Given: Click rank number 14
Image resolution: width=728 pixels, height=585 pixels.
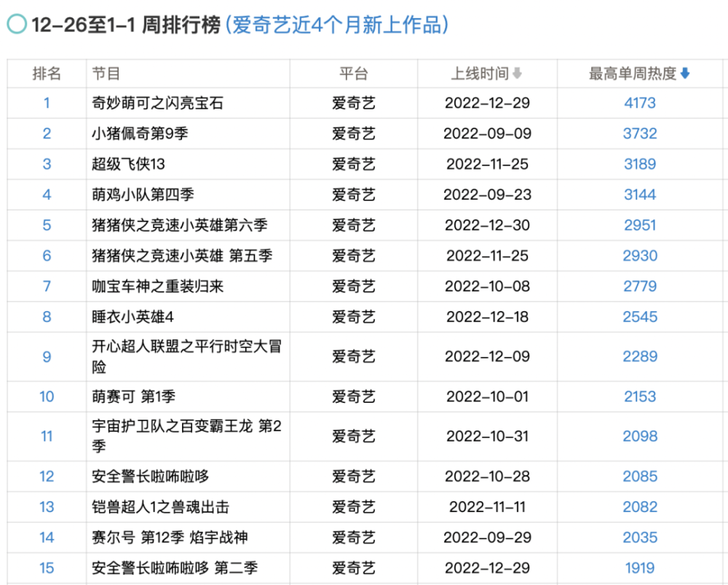Looking at the screenshot, I should (x=47, y=538).
